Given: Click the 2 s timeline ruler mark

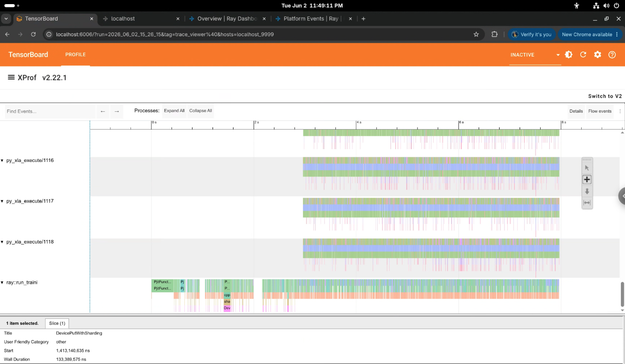Looking at the screenshot, I should pyautogui.click(x=256, y=123).
